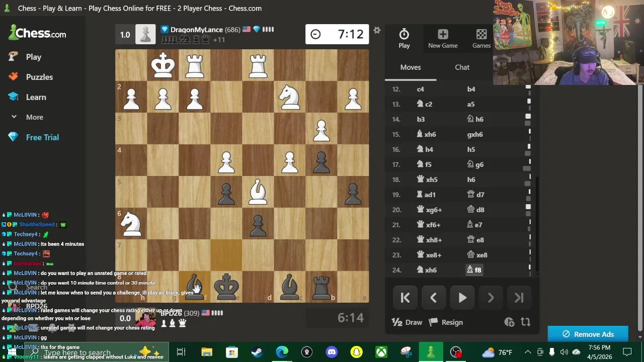Click DragonMyLance's avatar thumbnail
Image resolution: width=644 pixels, height=362 pixels.
click(145, 34)
